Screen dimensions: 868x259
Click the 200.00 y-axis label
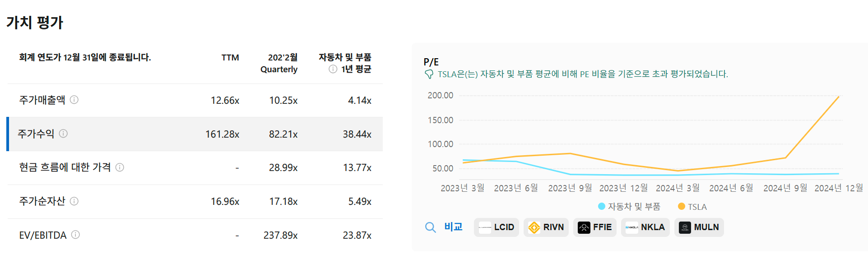coord(441,96)
